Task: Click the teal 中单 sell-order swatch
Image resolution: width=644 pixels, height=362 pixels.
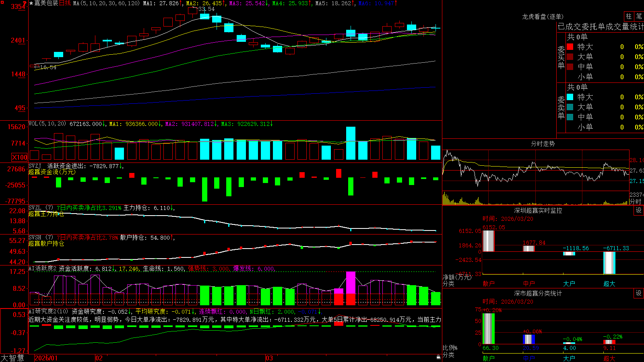Action: pos(570,117)
